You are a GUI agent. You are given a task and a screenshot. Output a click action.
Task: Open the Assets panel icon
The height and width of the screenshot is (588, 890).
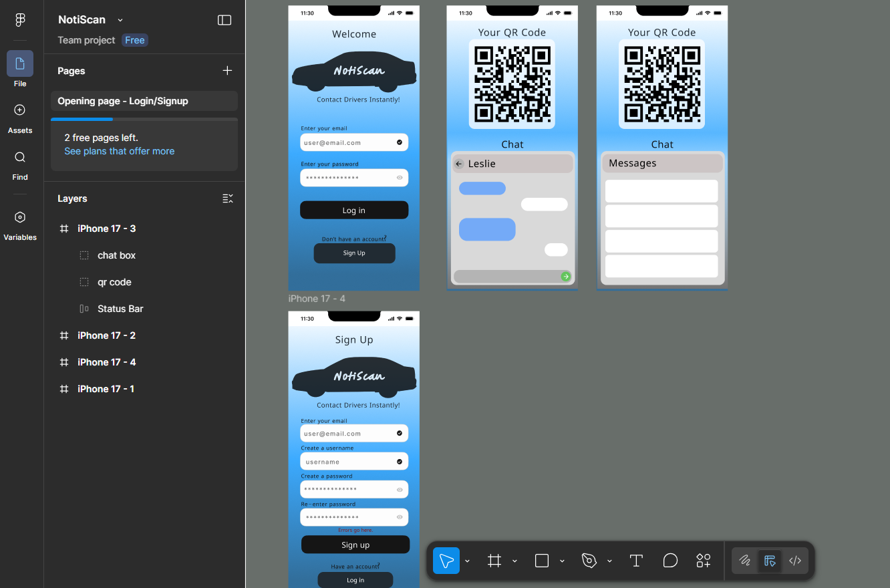pyautogui.click(x=20, y=110)
